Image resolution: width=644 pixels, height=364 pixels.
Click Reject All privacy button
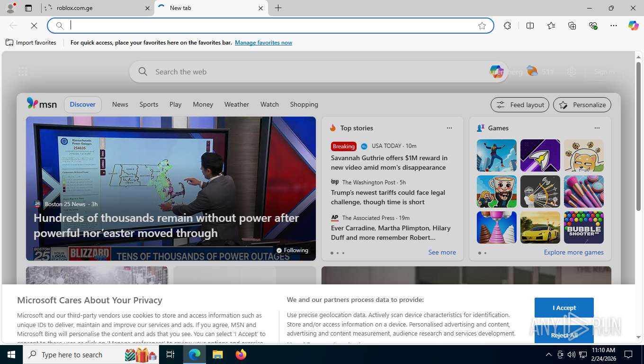[564, 335]
